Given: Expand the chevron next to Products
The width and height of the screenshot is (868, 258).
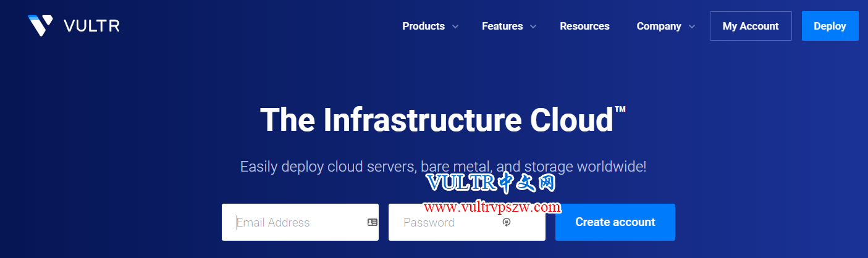Looking at the screenshot, I should coord(455,27).
